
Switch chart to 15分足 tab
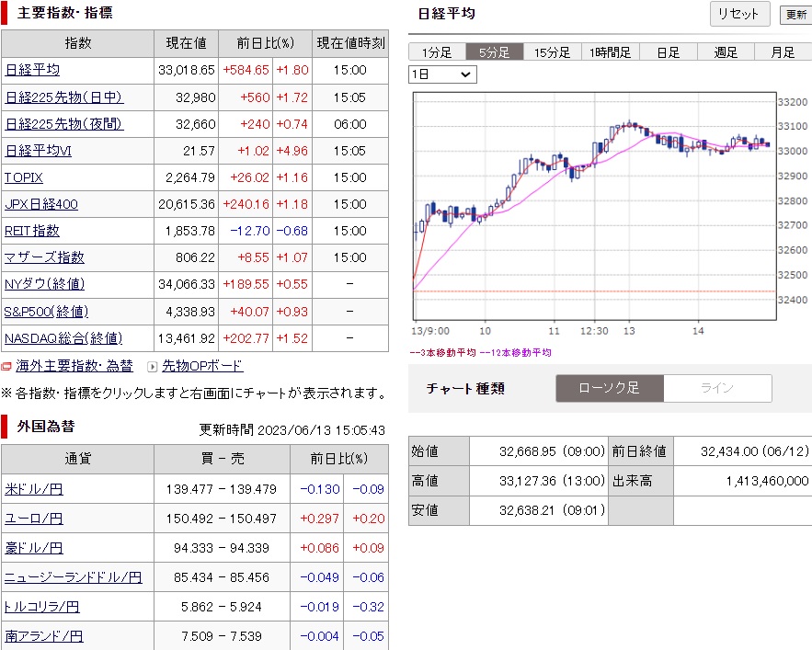click(552, 52)
